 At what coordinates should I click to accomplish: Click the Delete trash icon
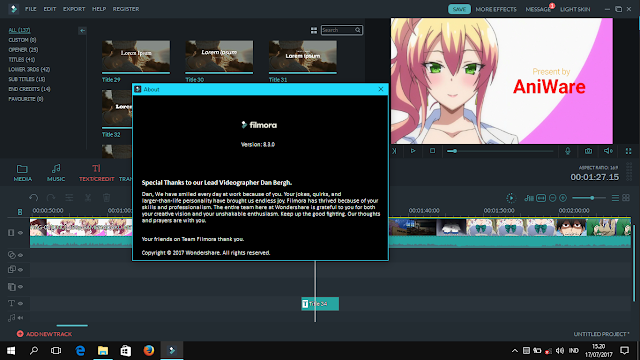[107, 198]
